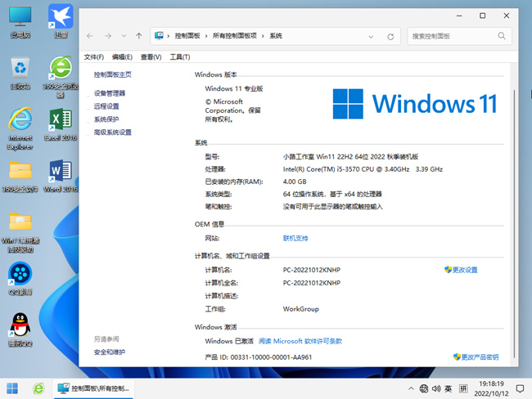The image size is (532, 399).
Task: Expand chevron after 控制面板 breadcrumb
Action: click(x=206, y=36)
